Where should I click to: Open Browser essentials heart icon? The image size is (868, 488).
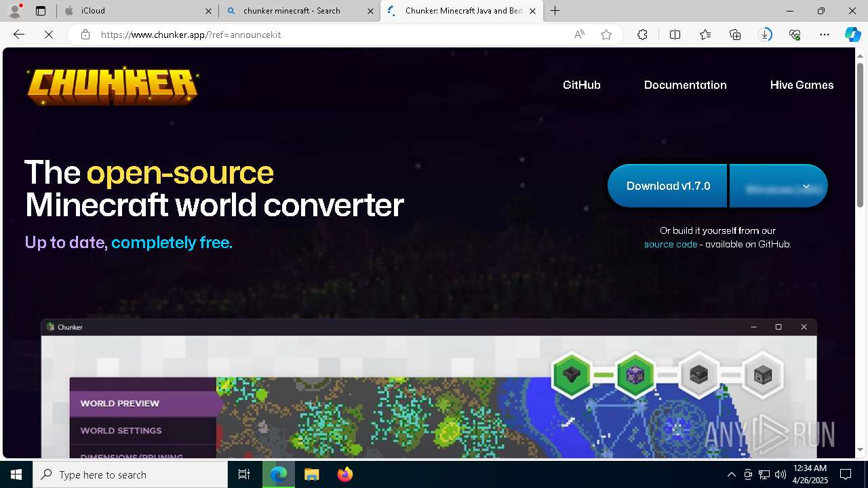pos(795,35)
